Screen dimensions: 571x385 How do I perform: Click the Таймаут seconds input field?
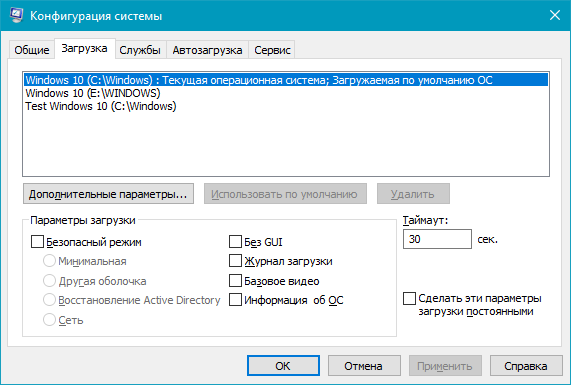pos(437,239)
